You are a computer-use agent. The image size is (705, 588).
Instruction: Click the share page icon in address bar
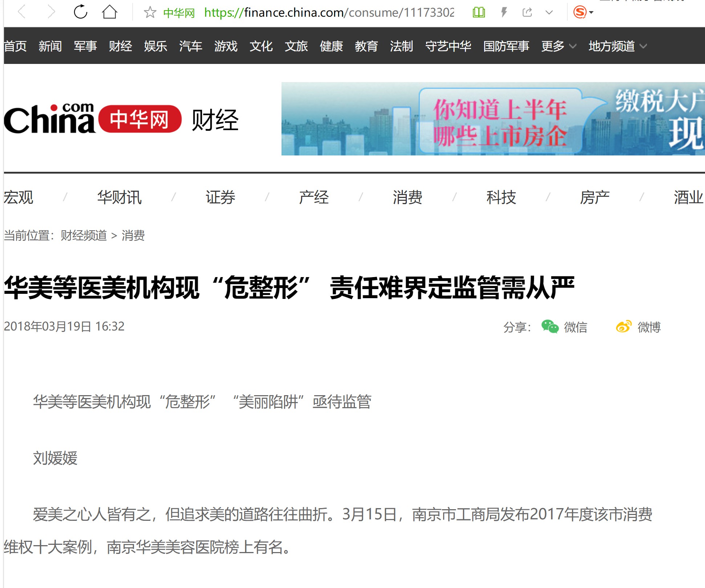point(527,12)
